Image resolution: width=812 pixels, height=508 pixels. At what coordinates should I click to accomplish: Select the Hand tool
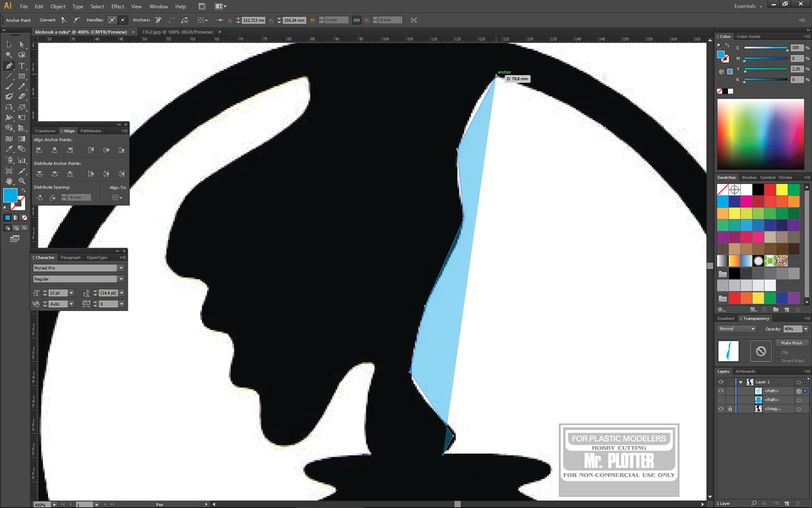click(x=9, y=181)
